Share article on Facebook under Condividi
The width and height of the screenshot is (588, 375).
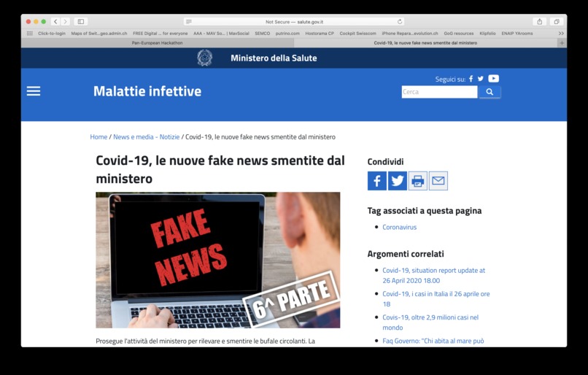click(377, 181)
